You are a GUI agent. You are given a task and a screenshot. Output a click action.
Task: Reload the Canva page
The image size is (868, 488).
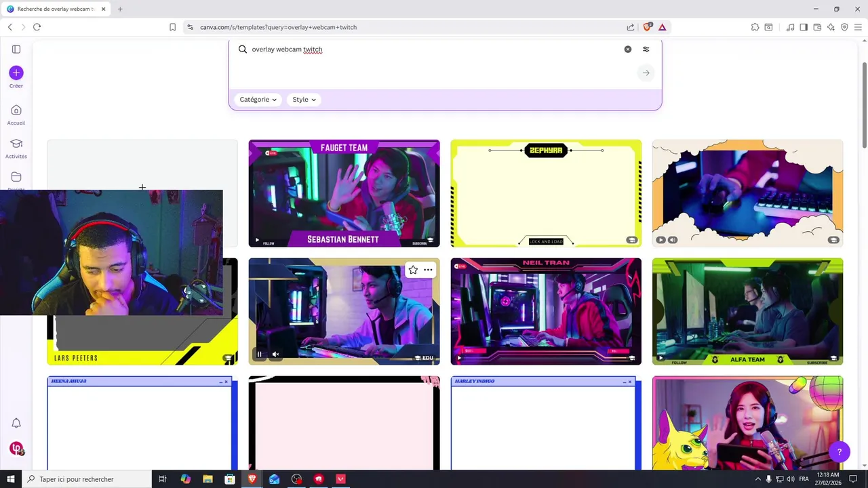[x=37, y=27]
